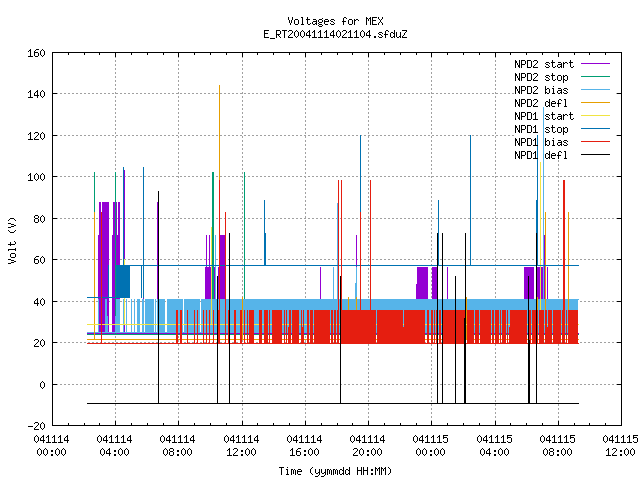Screen dimensions: 640x480
Task: Select the 'NPD1 defl' legend label
Action: pyautogui.click(x=541, y=156)
